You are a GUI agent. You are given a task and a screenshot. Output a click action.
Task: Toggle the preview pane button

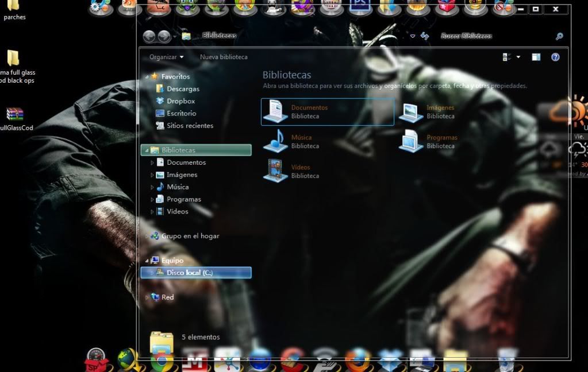(536, 57)
